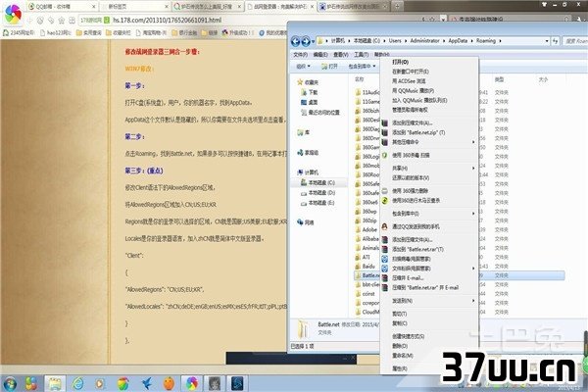Open Internet Explorer from the taskbar
The image size is (588, 392).
point(77,383)
